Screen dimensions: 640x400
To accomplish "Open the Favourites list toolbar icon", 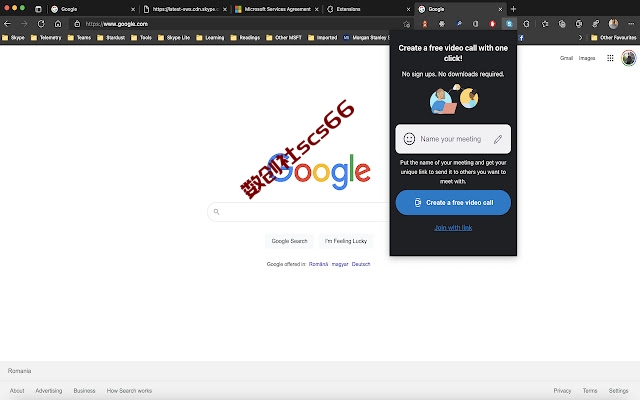I will tap(545, 24).
